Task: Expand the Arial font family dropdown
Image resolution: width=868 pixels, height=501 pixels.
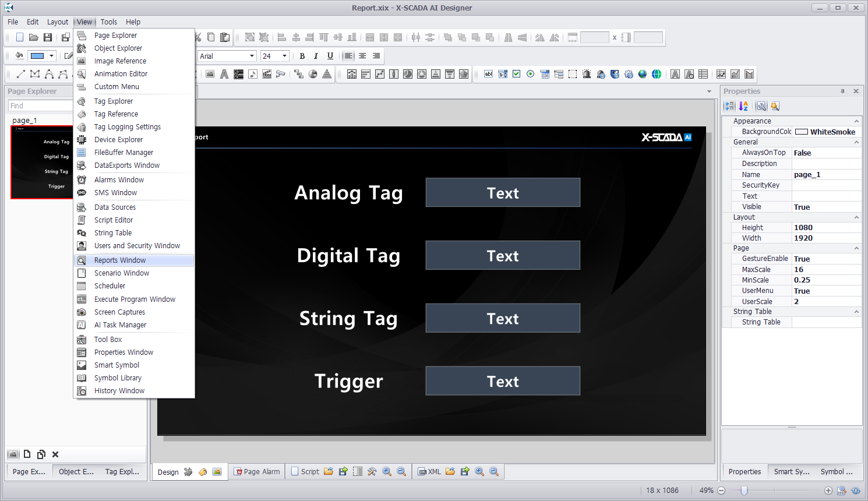Action: [252, 56]
